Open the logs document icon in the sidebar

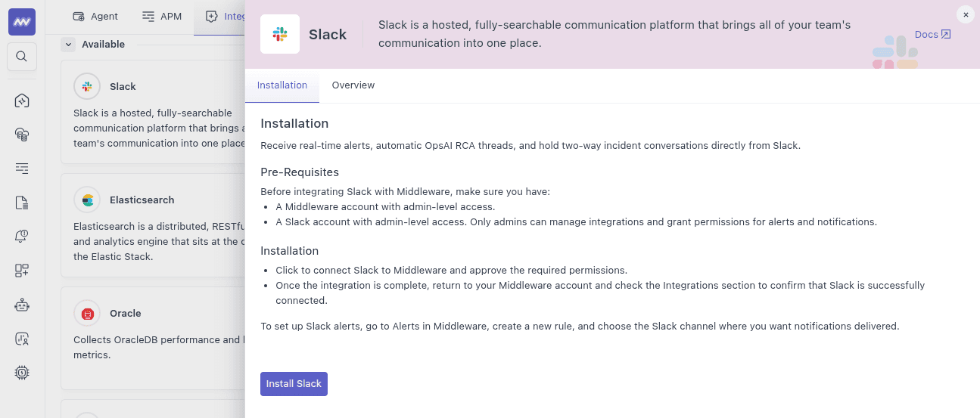[22, 203]
